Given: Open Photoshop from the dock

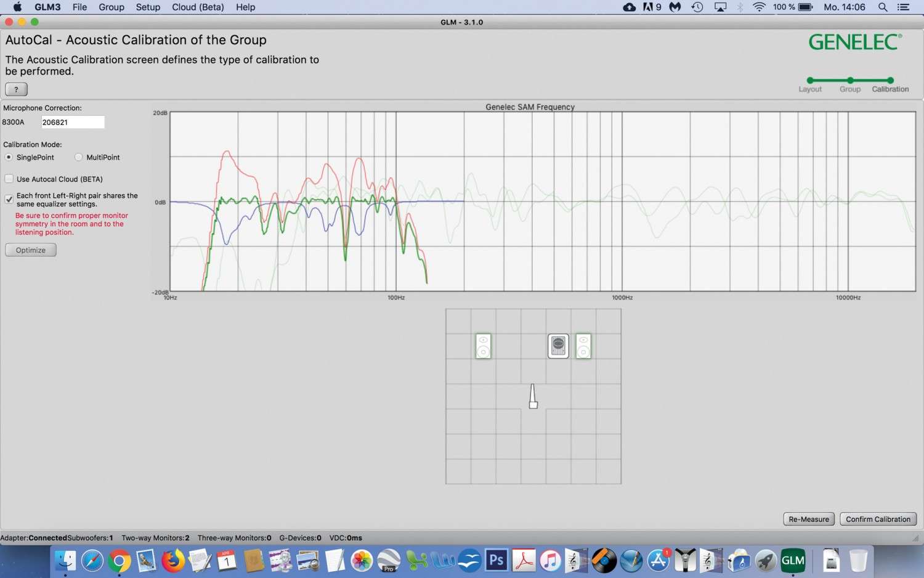Looking at the screenshot, I should (x=496, y=561).
